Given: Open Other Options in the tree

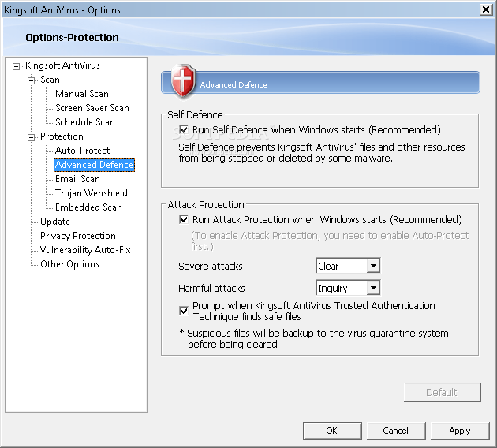Looking at the screenshot, I should pyautogui.click(x=69, y=264).
